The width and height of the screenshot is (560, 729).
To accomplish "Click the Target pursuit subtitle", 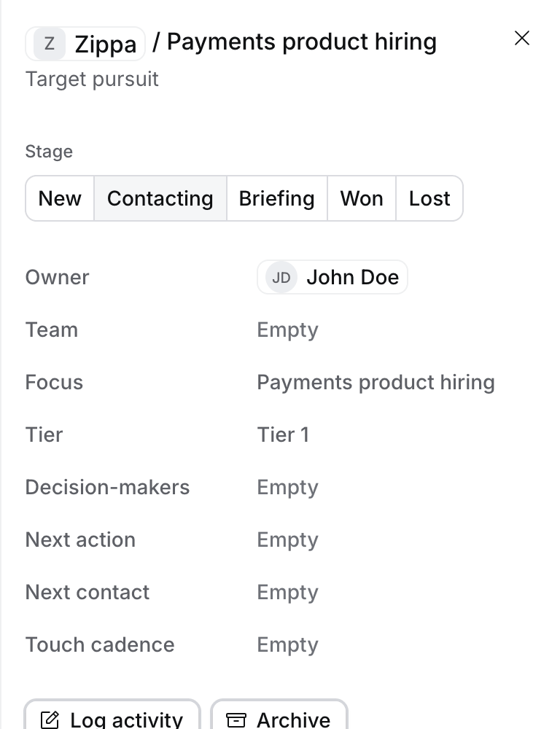I will click(x=92, y=79).
